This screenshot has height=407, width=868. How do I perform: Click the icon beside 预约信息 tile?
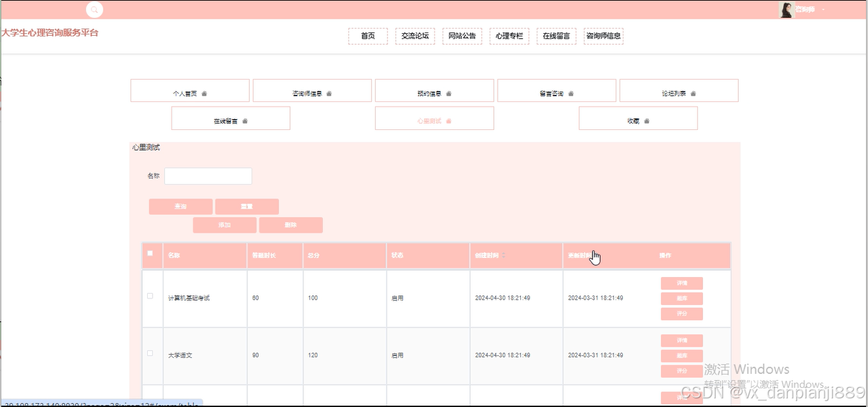pyautogui.click(x=449, y=93)
